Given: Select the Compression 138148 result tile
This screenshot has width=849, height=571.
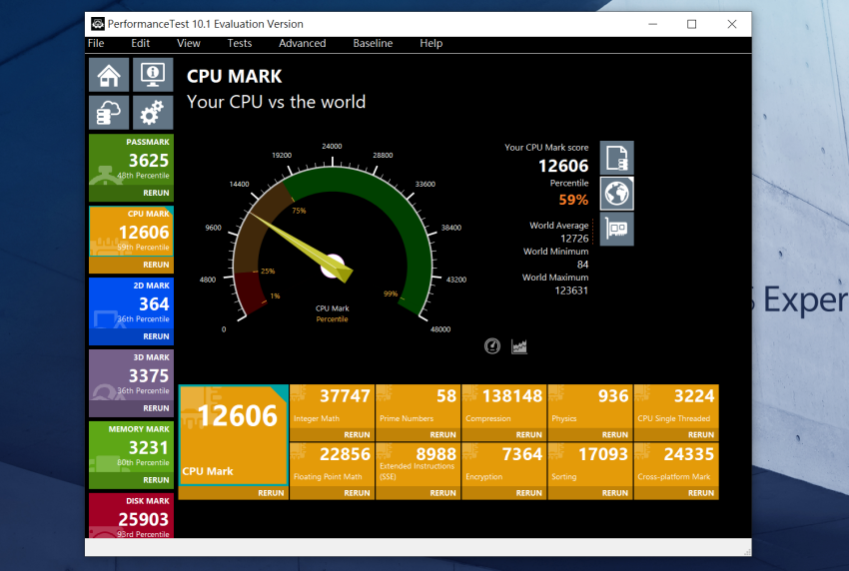Looking at the screenshot, I should [504, 406].
